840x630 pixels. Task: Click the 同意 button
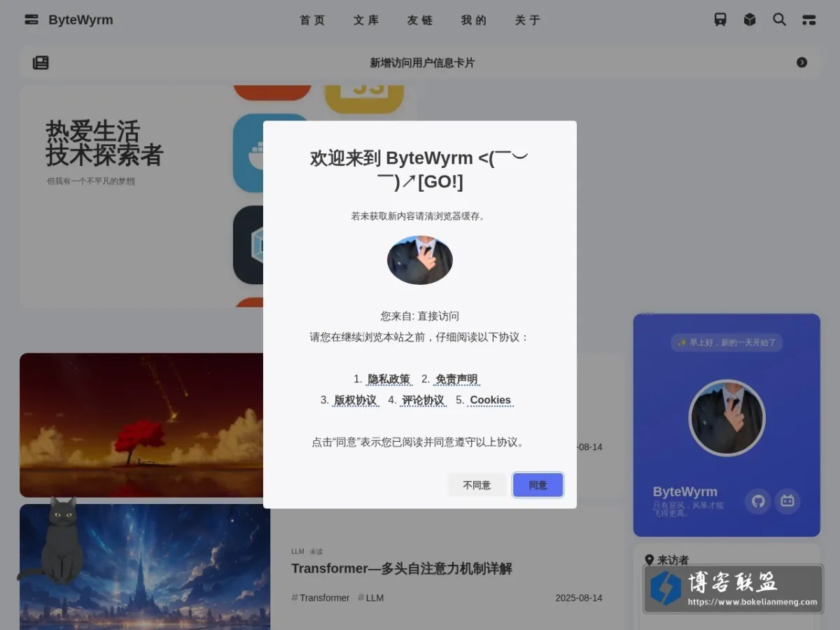[x=538, y=485]
